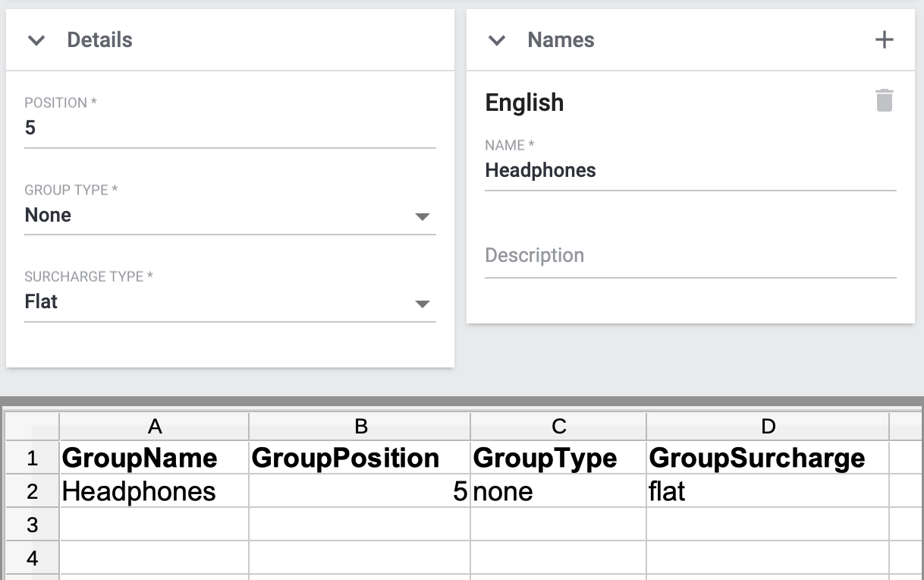
Task: Select the cell containing Headphones in spreadsheet
Action: (154, 492)
